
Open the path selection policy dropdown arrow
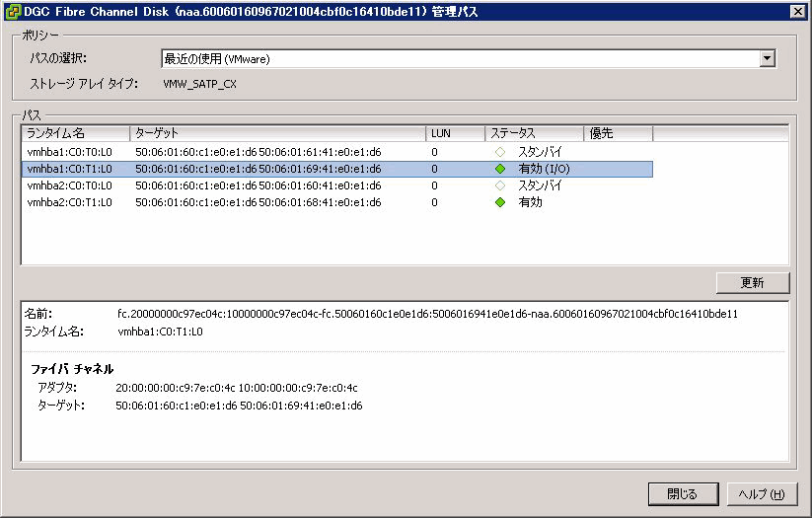click(767, 58)
